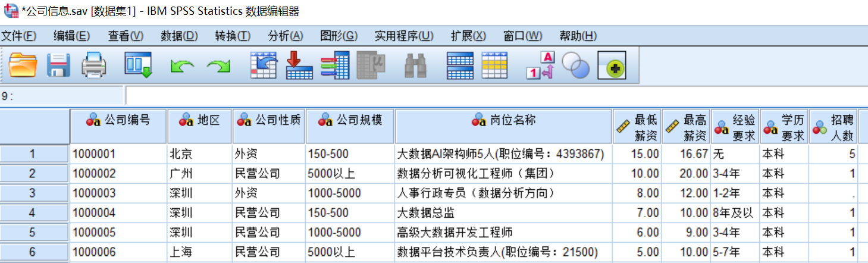This screenshot has width=868, height=263.
Task: Open the 查看(V) menu
Action: click(x=126, y=36)
